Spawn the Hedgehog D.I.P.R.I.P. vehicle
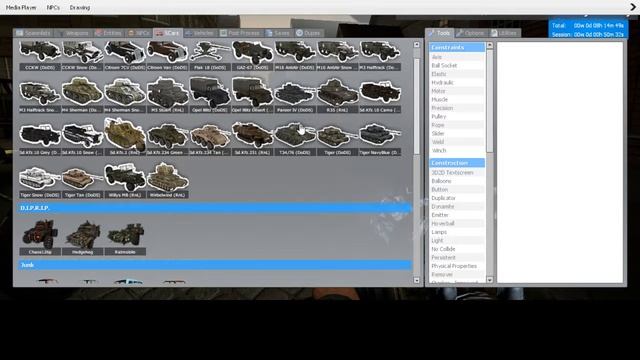 82,238
